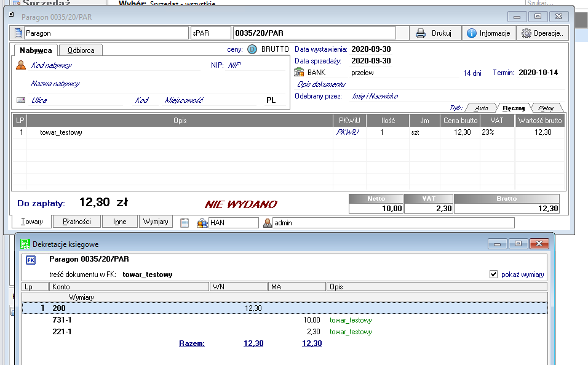The image size is (588, 365).
Task: Click the calendar icon next to Wymiary tab
Action: 185,223
